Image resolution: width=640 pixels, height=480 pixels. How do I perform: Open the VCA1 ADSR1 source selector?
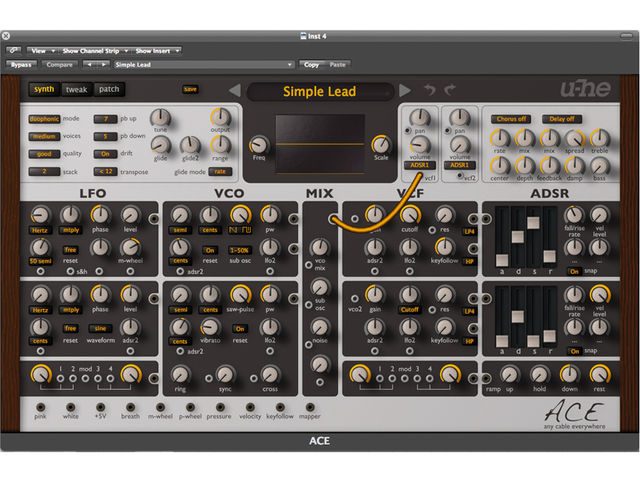click(x=420, y=165)
